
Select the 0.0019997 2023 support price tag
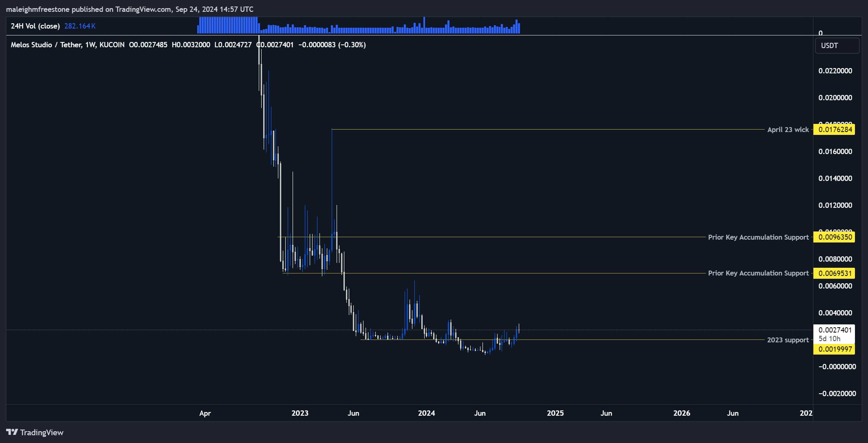[834, 349]
